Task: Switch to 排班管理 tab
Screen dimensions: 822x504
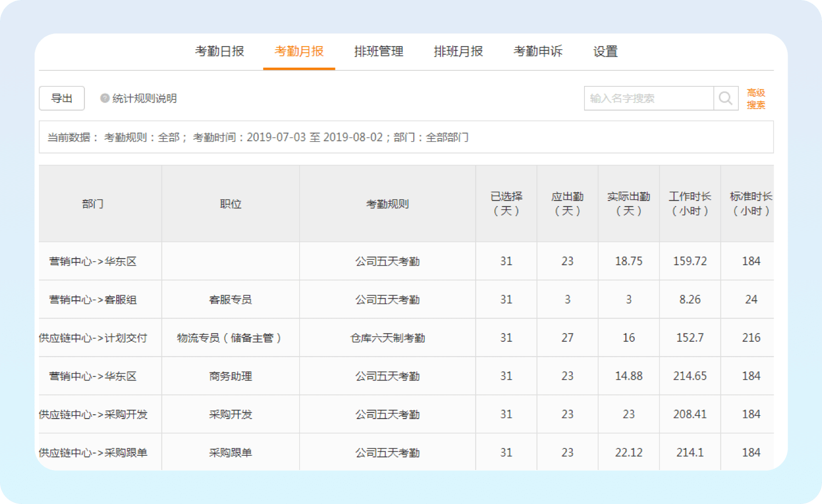Action: (379, 51)
